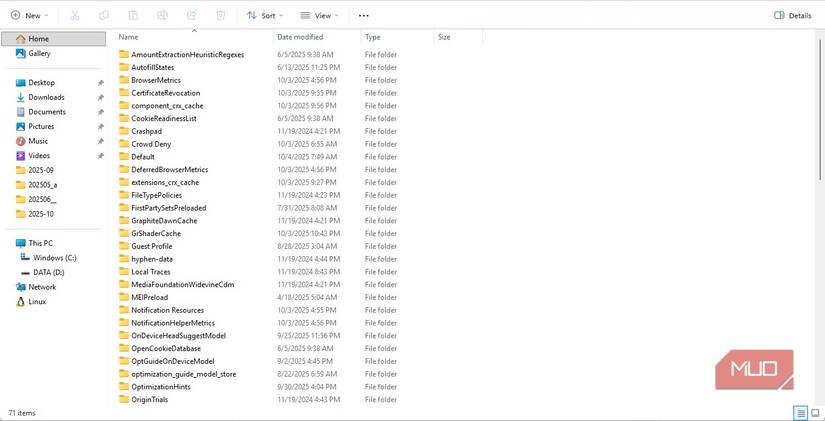
Task: Open Downloads from quick access sidebar
Action: tap(46, 97)
